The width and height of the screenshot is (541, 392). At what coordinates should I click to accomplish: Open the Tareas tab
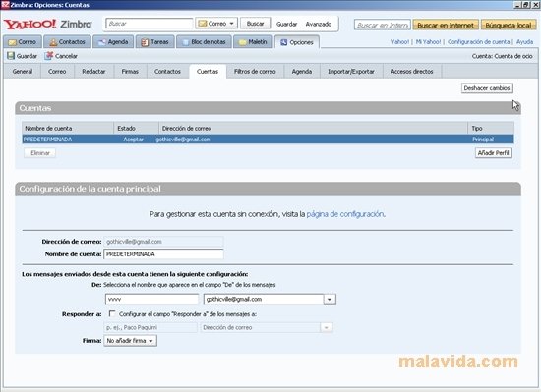154,42
